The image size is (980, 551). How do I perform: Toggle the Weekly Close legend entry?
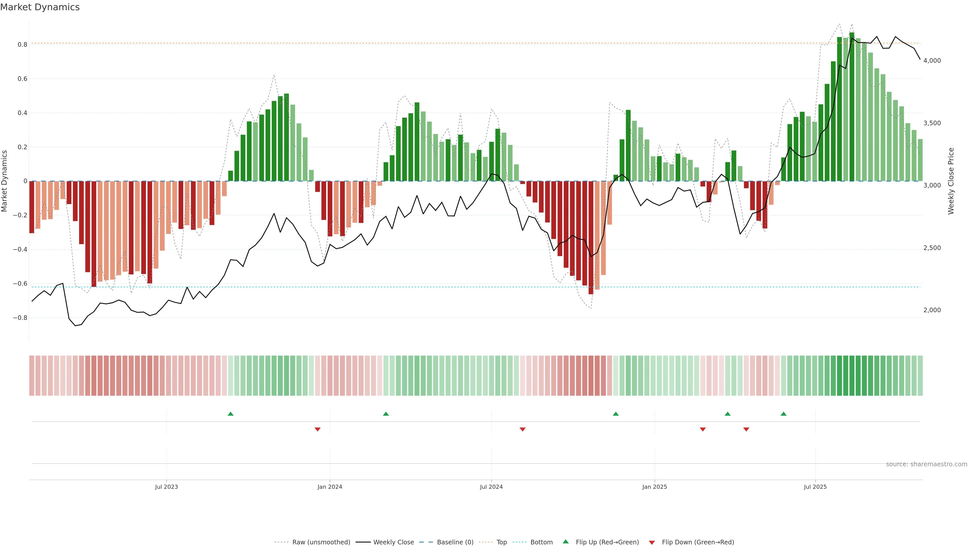click(393, 542)
